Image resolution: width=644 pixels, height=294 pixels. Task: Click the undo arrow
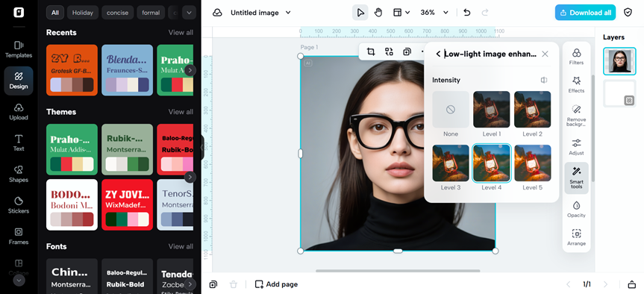466,13
